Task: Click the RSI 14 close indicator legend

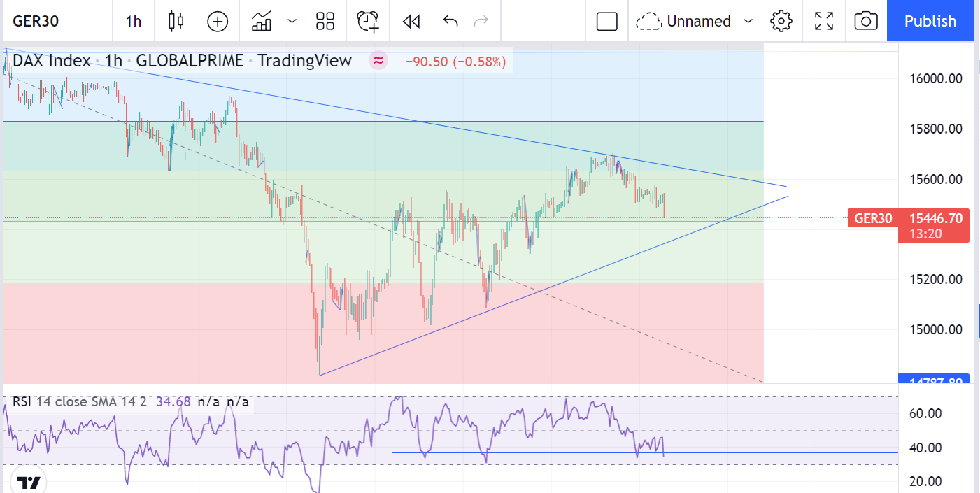Action: pos(77,402)
